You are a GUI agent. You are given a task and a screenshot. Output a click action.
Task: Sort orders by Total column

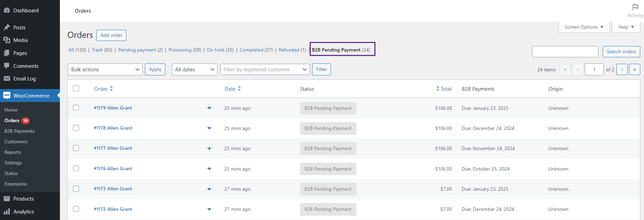444,89
